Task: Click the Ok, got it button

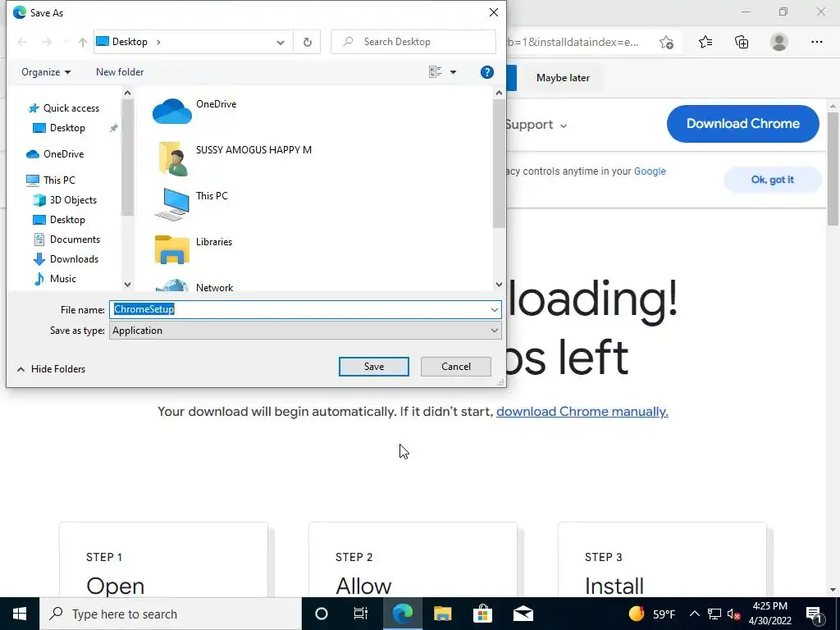Action: coord(773,180)
